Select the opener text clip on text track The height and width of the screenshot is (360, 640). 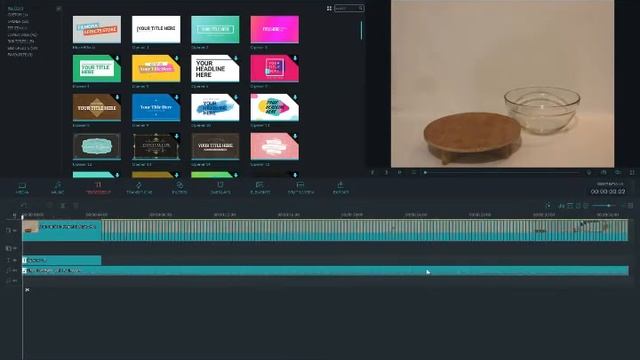62,260
